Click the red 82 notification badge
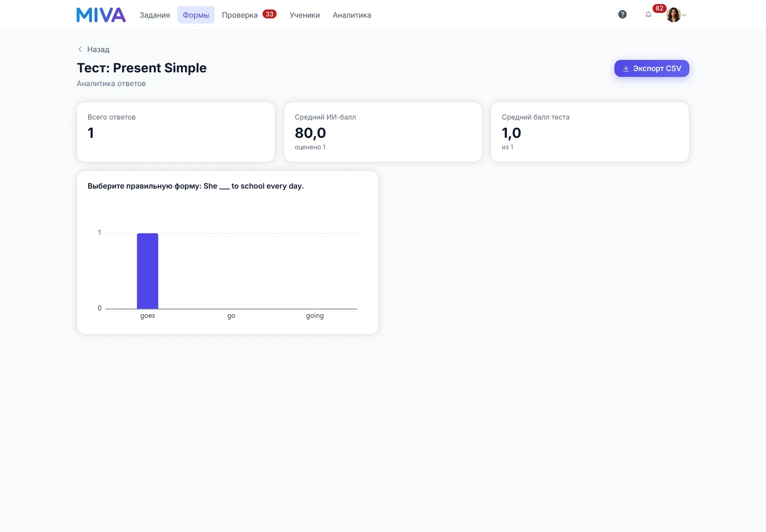766x532 pixels. tap(659, 8)
